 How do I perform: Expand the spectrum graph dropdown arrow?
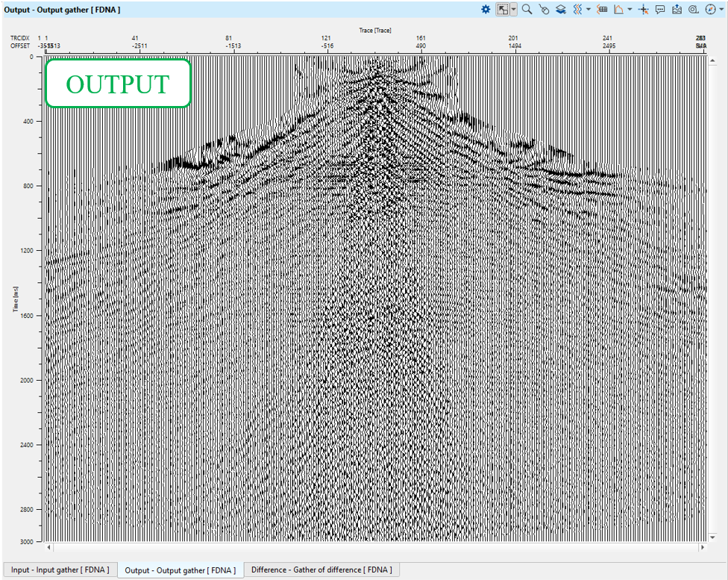[x=630, y=10]
